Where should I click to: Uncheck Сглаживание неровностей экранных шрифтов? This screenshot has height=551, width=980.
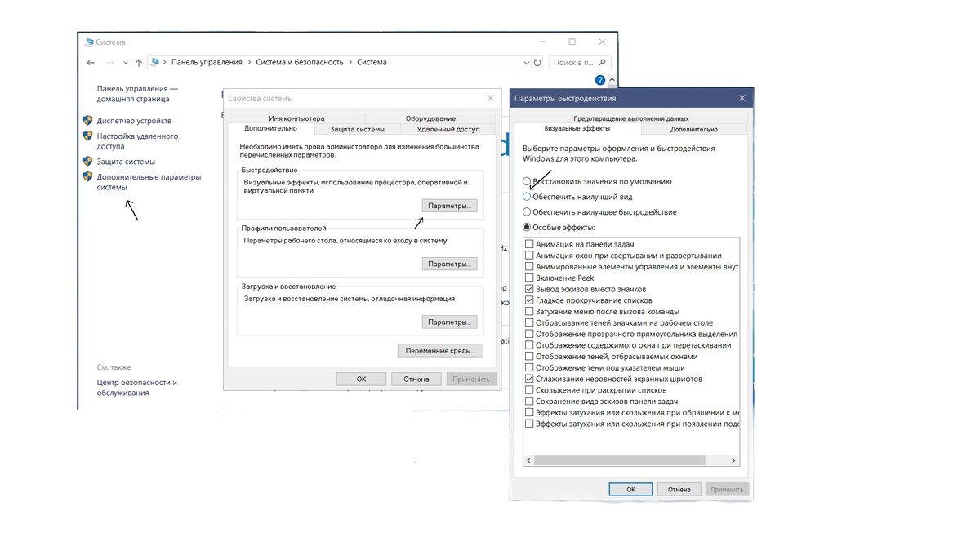coord(530,379)
